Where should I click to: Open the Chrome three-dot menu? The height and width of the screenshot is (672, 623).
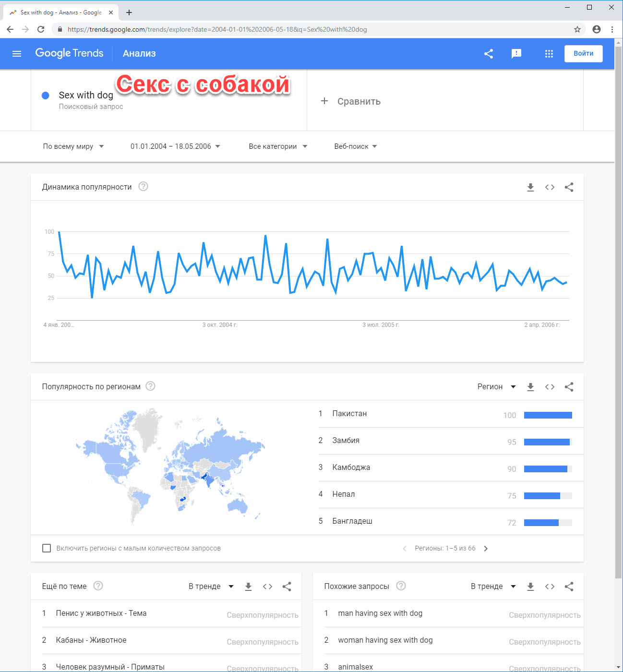612,29
